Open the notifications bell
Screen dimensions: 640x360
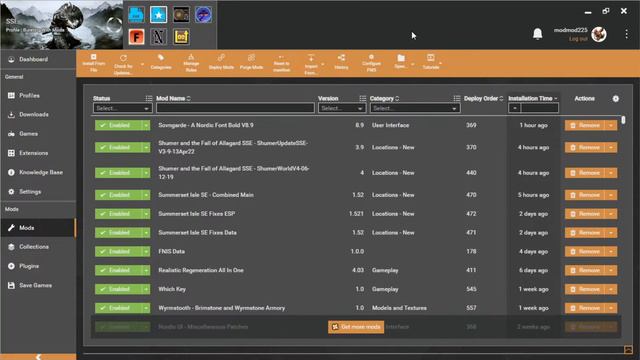[538, 34]
